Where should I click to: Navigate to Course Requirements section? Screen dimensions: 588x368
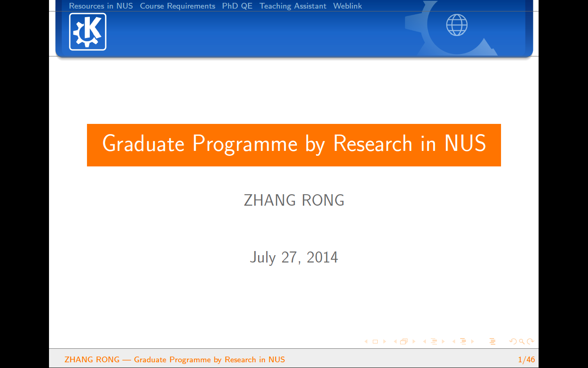coord(177,6)
